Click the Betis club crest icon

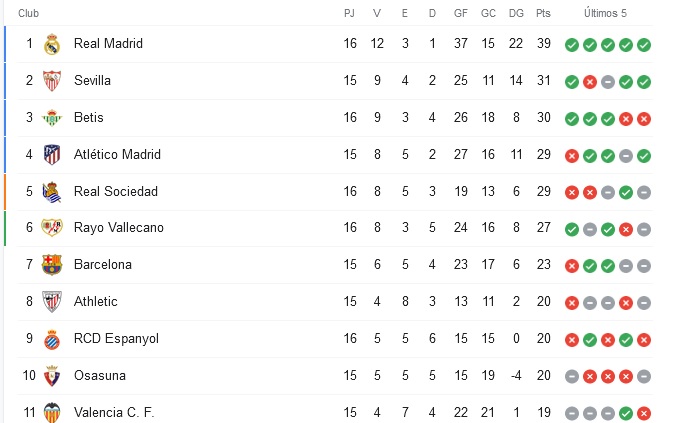click(52, 118)
